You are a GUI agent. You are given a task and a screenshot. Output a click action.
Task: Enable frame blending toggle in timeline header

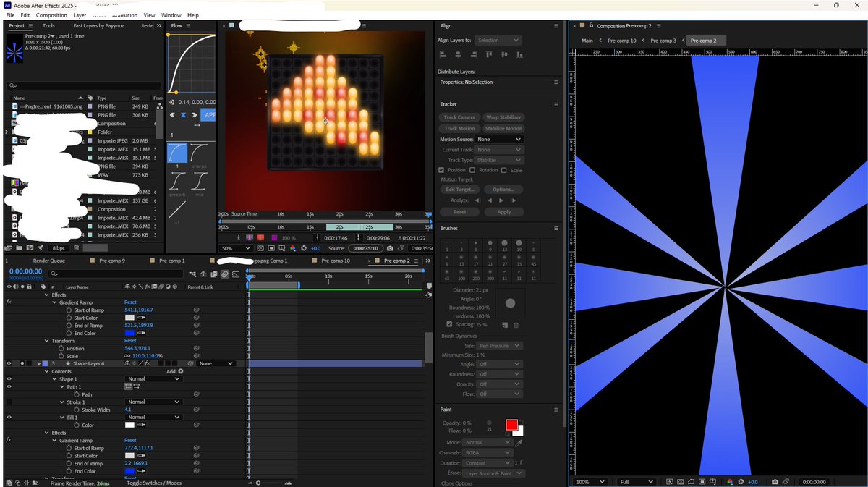click(214, 274)
